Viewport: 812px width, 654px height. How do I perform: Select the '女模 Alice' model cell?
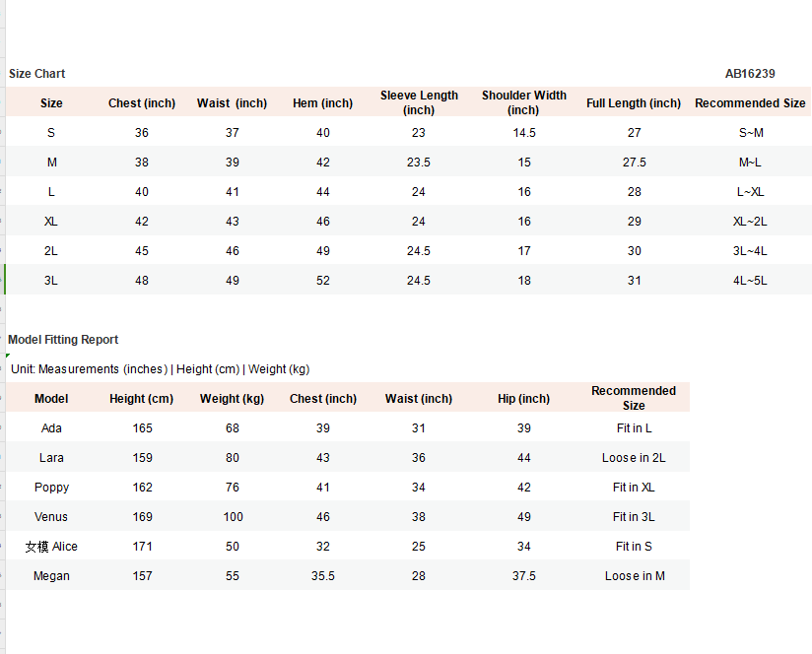pos(51,547)
